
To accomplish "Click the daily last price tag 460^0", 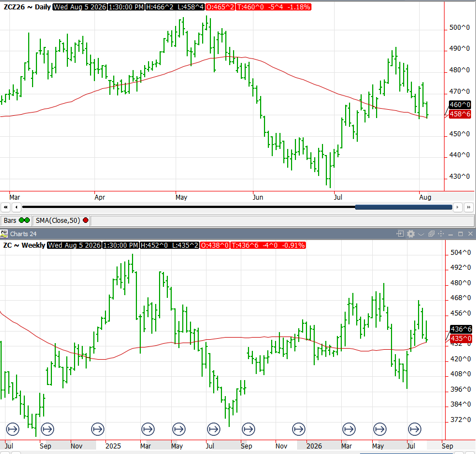I will point(460,105).
